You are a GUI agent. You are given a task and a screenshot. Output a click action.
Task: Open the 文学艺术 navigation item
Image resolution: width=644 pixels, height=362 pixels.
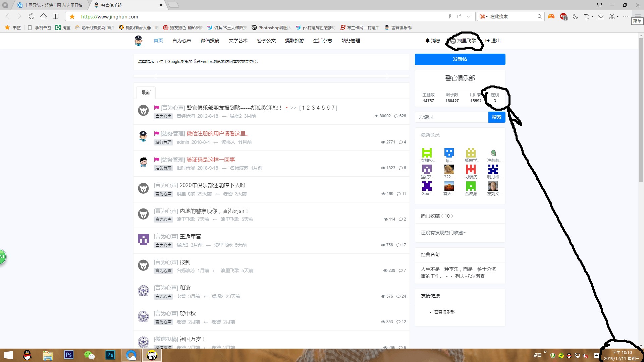point(238,41)
